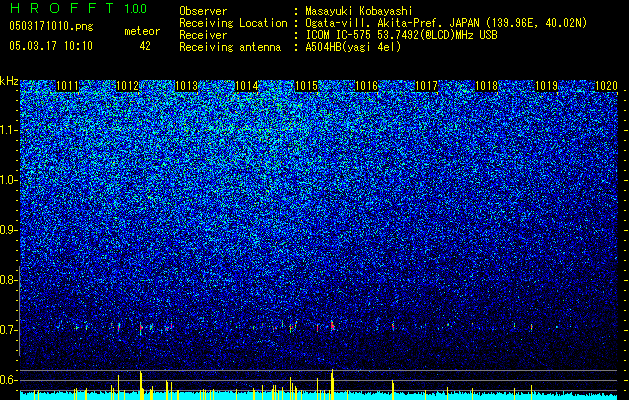Click the Receiving Location value text
The width and height of the screenshot is (629, 400).
coord(446,23)
